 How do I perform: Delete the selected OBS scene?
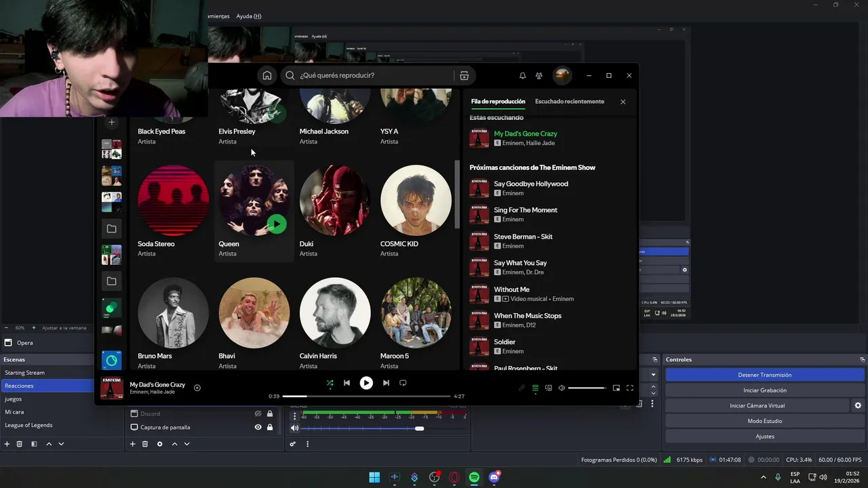coord(19,444)
